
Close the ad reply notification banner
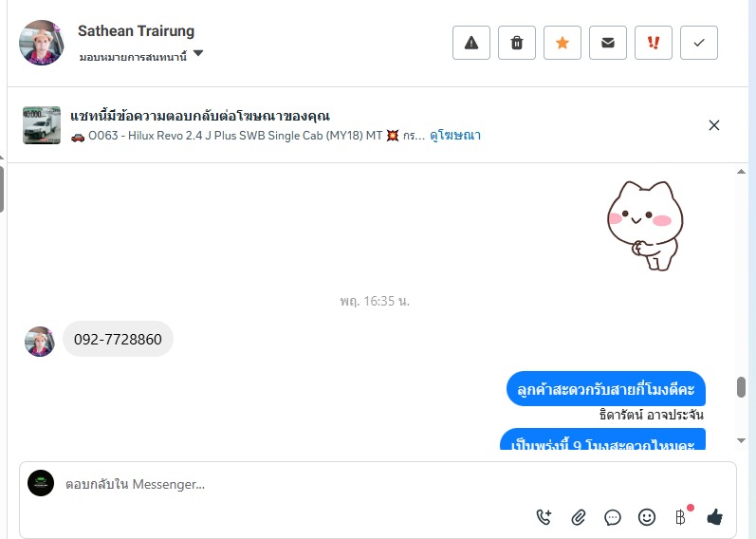pos(714,125)
